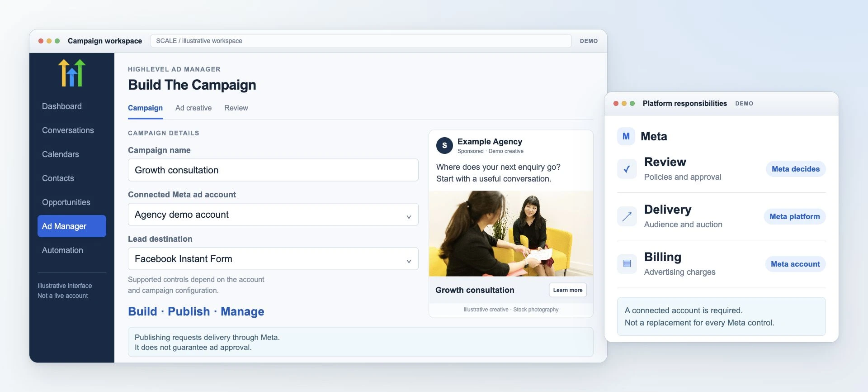
Task: Click the Meta account badge
Action: click(795, 264)
